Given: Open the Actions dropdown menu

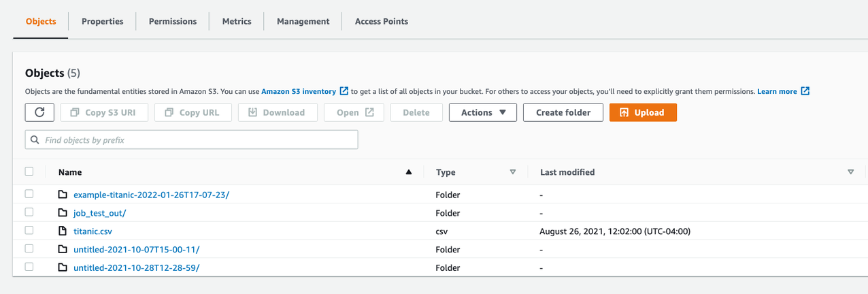Looking at the screenshot, I should pyautogui.click(x=483, y=112).
